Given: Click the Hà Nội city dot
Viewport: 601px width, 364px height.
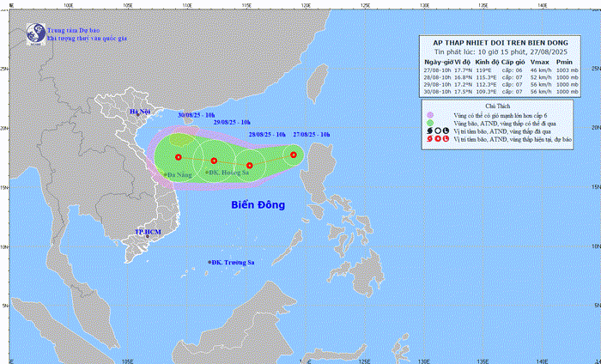Looking at the screenshot, I should [x=137, y=114].
